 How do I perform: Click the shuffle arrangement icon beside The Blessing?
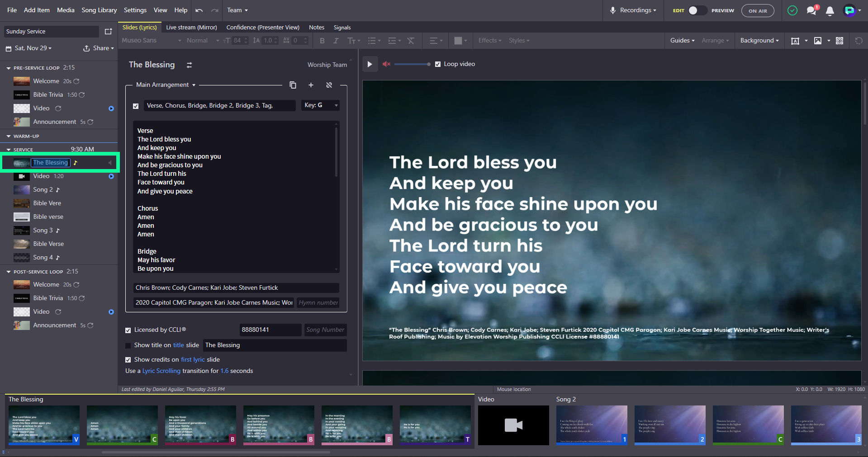coord(190,65)
